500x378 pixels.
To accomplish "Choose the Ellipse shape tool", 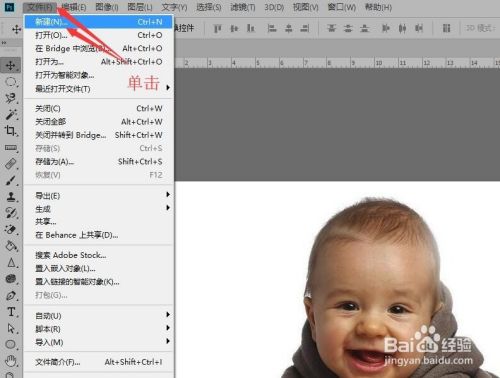I will point(11,344).
